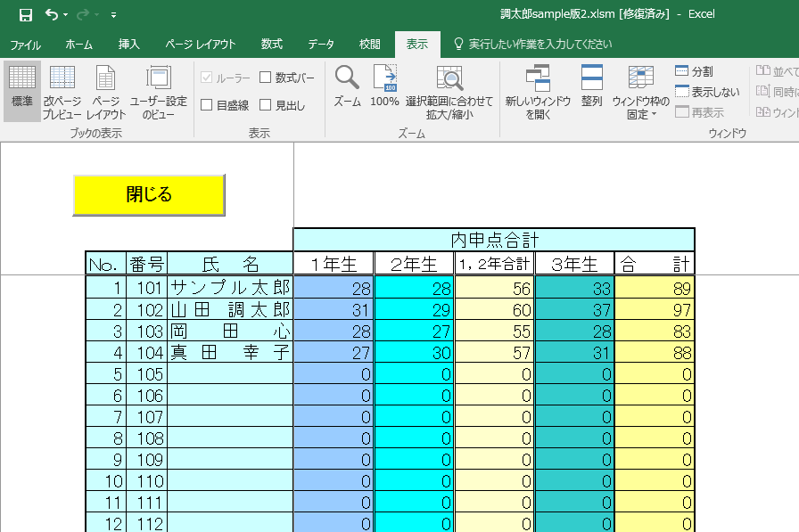This screenshot has height=532, width=799.
Task: Click the Redo arrow icon
Action: 83,15
